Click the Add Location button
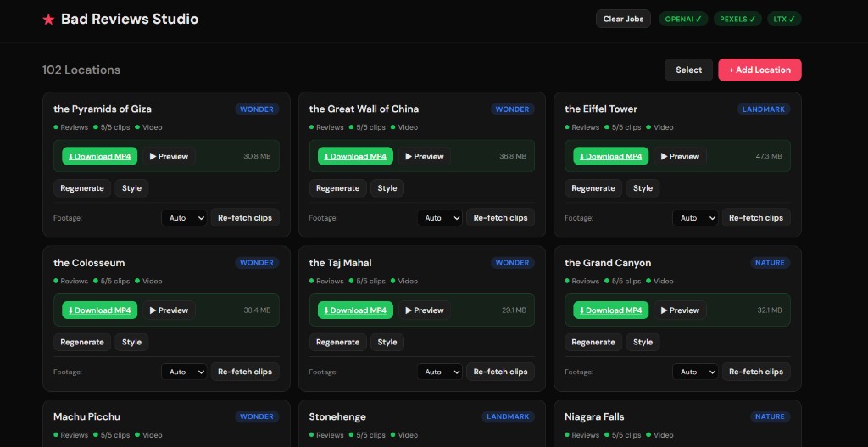The image size is (868, 447). coord(759,70)
